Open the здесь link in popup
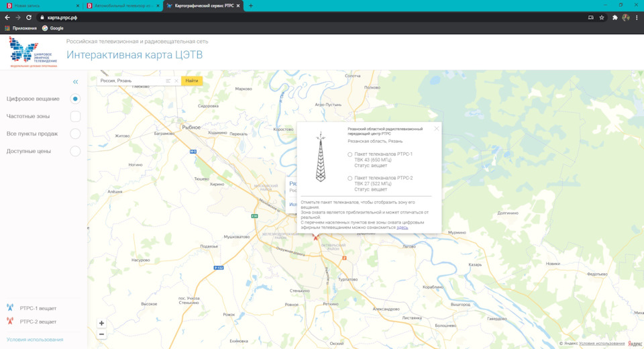The height and width of the screenshot is (349, 644). (x=402, y=228)
